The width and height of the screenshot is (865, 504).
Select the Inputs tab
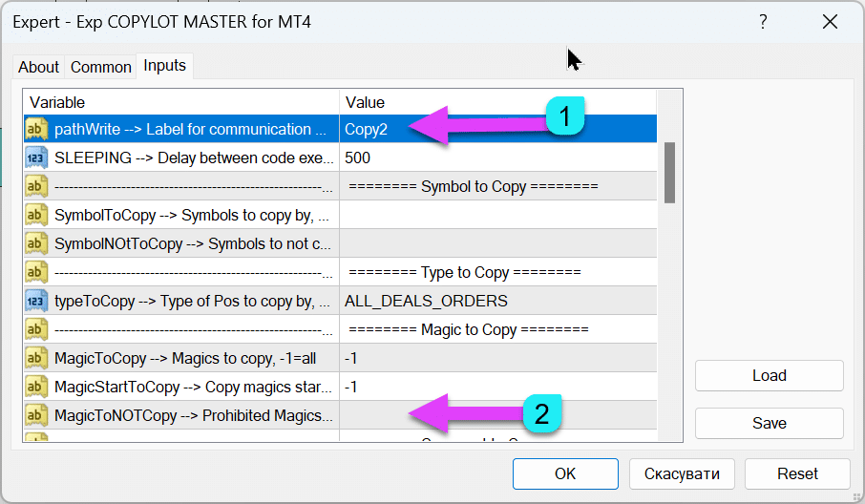(164, 66)
